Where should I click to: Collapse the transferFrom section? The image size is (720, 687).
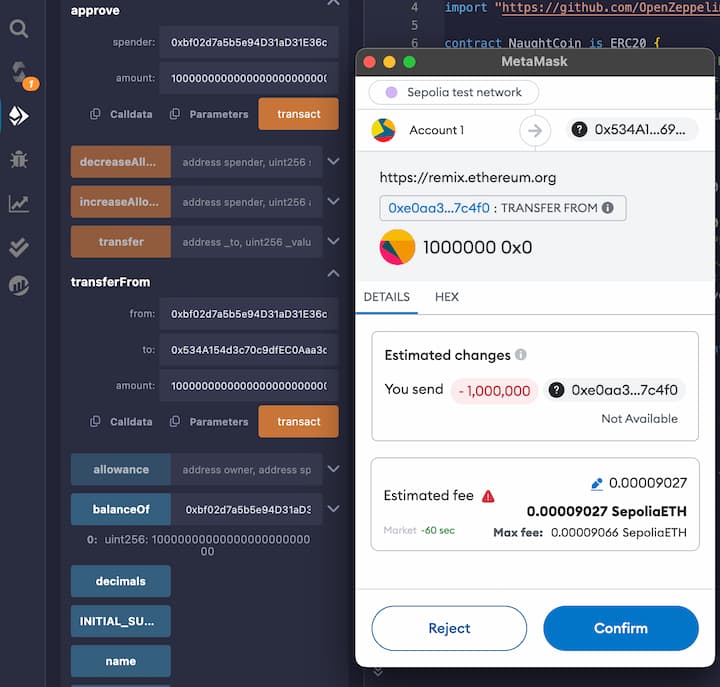pos(334,274)
